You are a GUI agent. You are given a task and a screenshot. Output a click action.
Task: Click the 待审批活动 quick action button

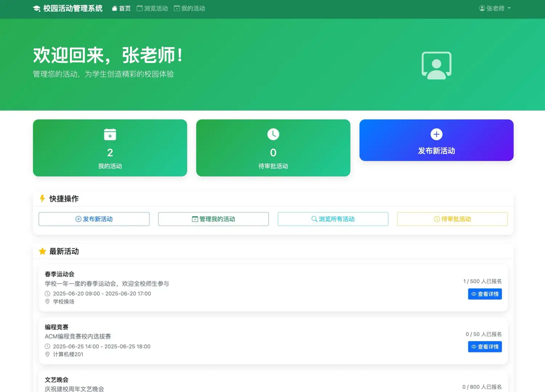(452, 219)
